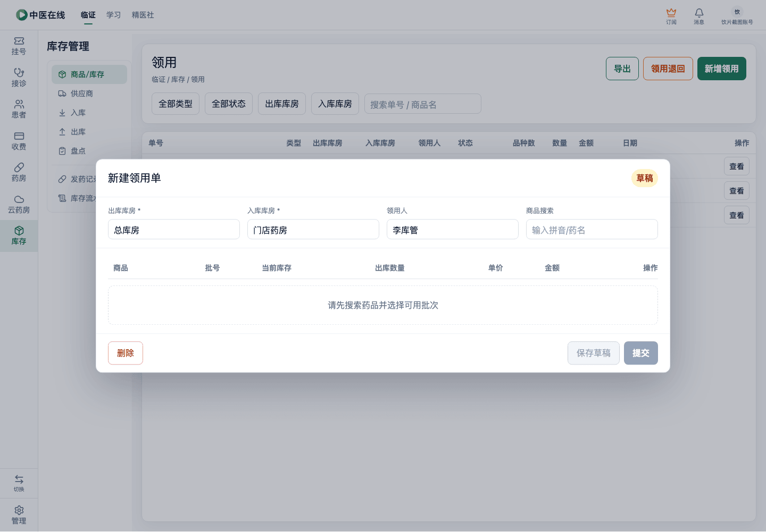Select the 库存 inventory sidebar icon
This screenshot has width=766, height=532.
(19, 231)
